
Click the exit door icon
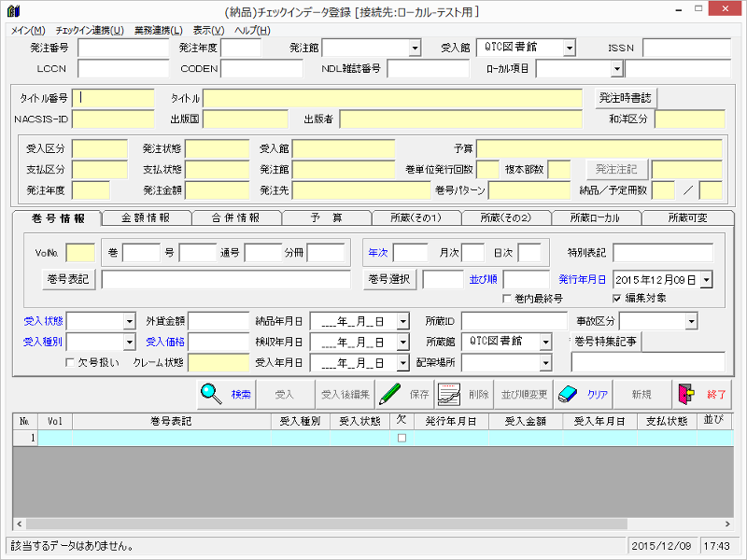point(686,394)
